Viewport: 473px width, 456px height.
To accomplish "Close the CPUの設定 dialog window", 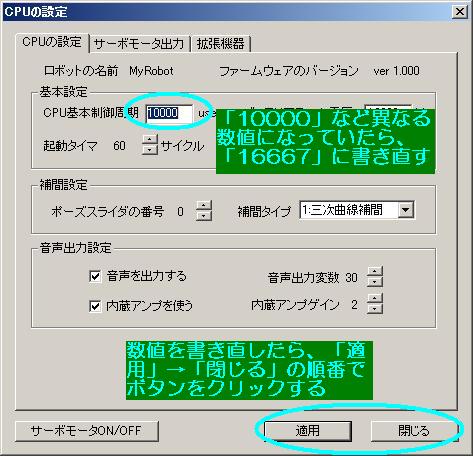I will (460, 12).
